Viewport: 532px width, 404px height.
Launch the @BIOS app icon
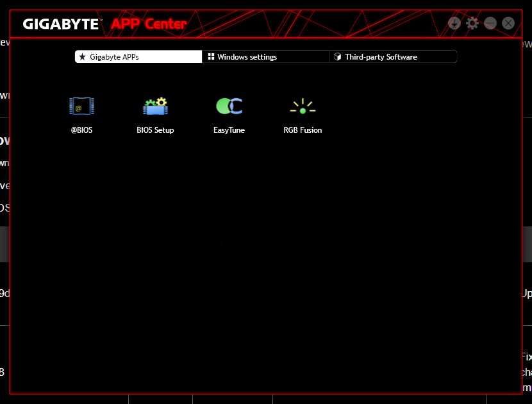[x=82, y=106]
